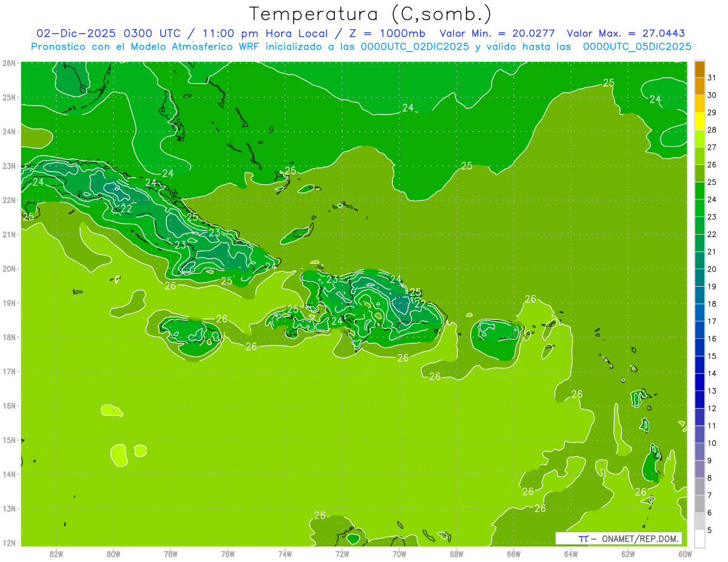Screen dimensions: 728x562
Task: Click the '18N' latitude axis label
Action: [x=9, y=337]
